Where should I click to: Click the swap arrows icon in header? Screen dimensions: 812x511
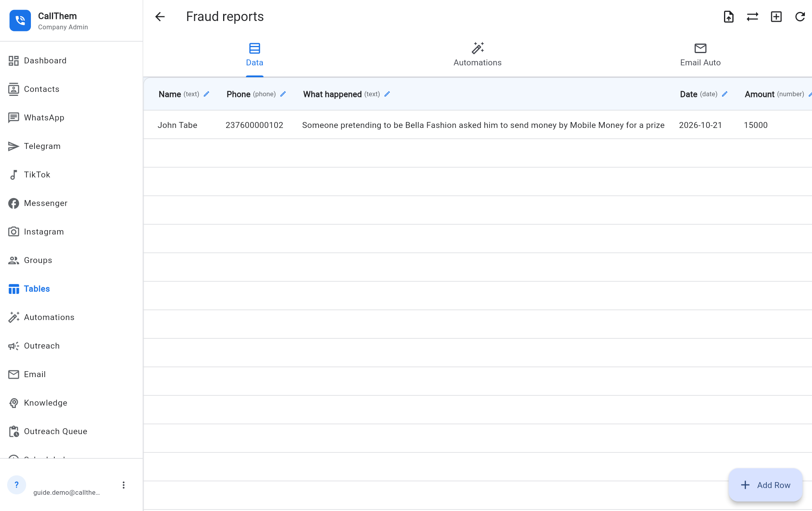[x=752, y=17]
